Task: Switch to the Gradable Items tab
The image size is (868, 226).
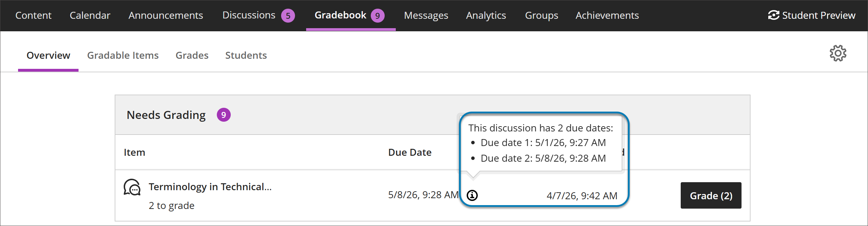Action: [x=123, y=55]
